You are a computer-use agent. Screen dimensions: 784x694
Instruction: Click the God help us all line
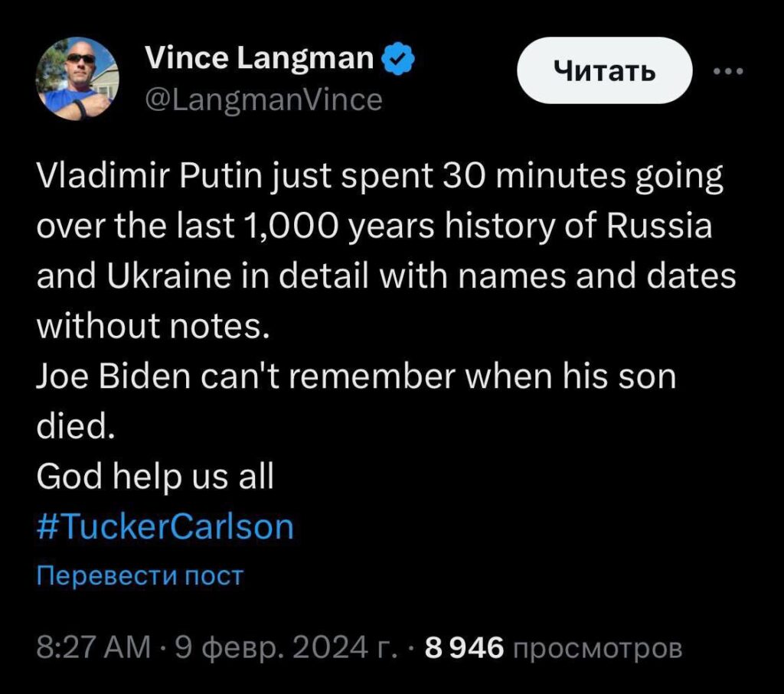pos(155,477)
